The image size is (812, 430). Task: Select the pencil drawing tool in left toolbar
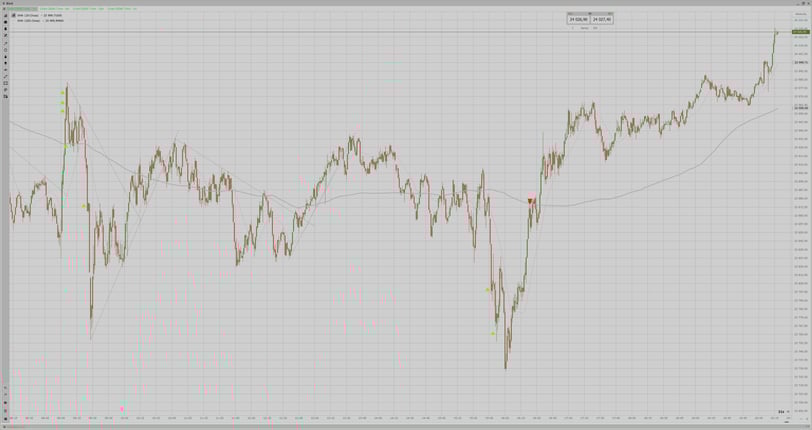[6, 36]
